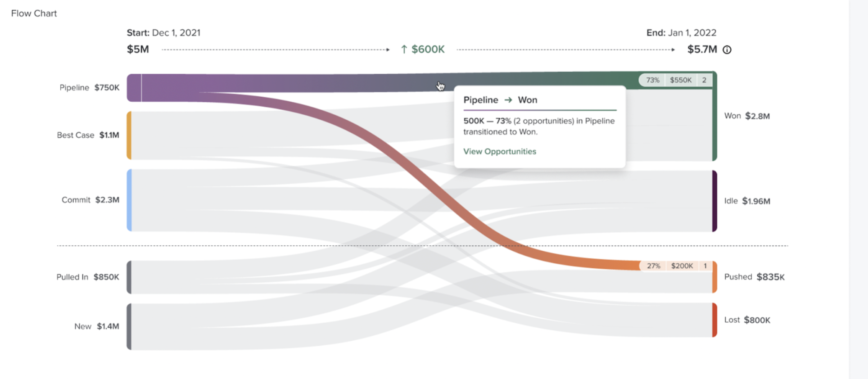Click the Won $2.8M label
868x379 pixels.
pos(747,116)
